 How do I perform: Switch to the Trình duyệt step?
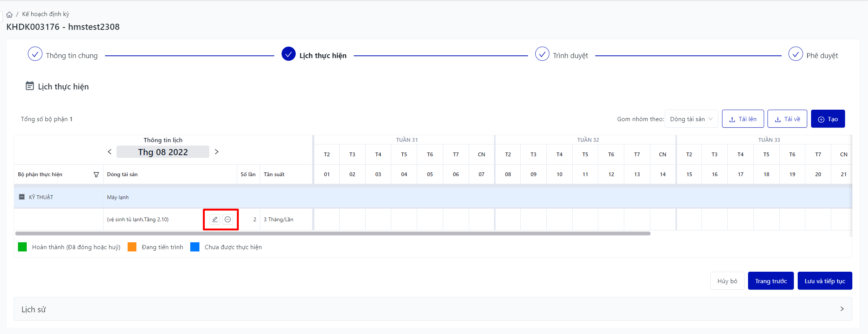tap(542, 54)
